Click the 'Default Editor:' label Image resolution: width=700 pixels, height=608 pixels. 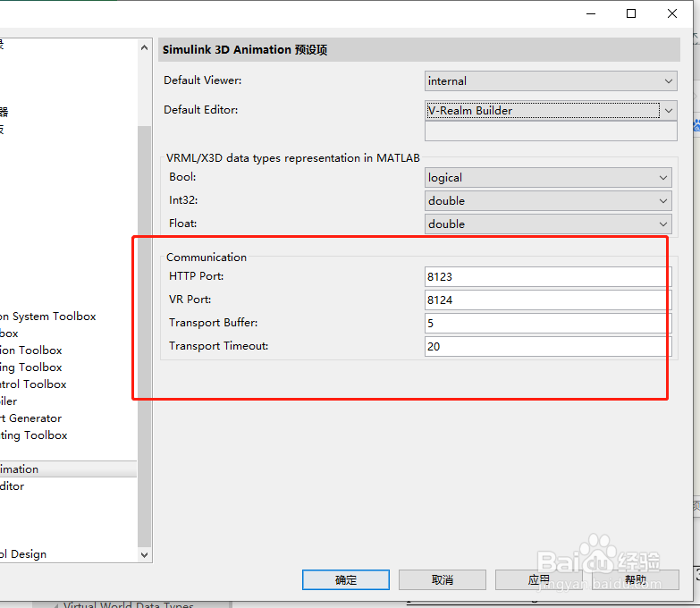pos(201,110)
